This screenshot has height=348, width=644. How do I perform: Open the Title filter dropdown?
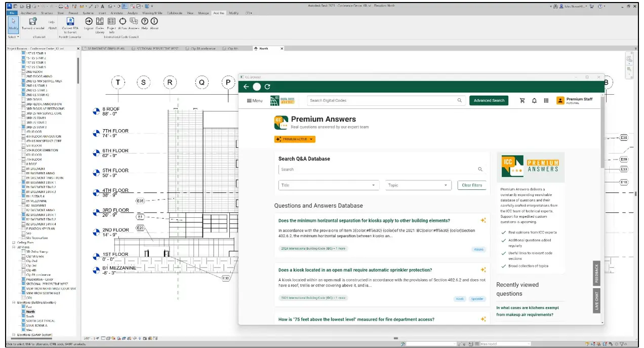[329, 185]
